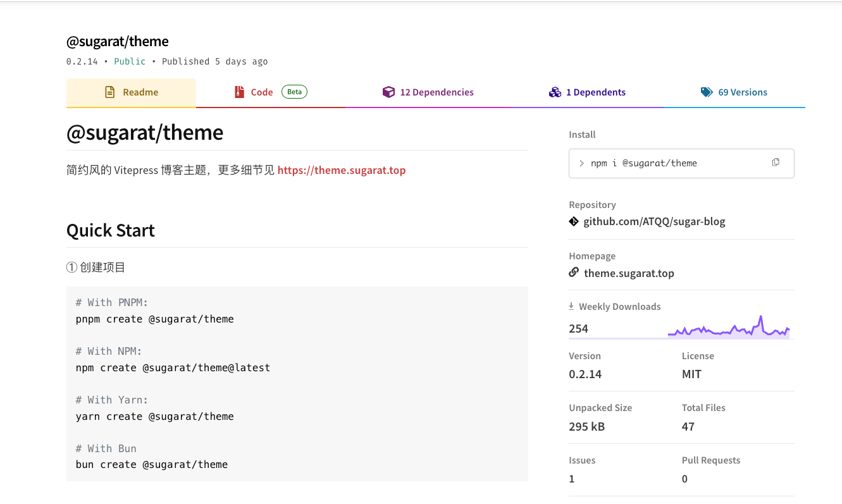This screenshot has width=842, height=504.
Task: Click the weekly downloads arrow icon
Action: [x=571, y=306]
